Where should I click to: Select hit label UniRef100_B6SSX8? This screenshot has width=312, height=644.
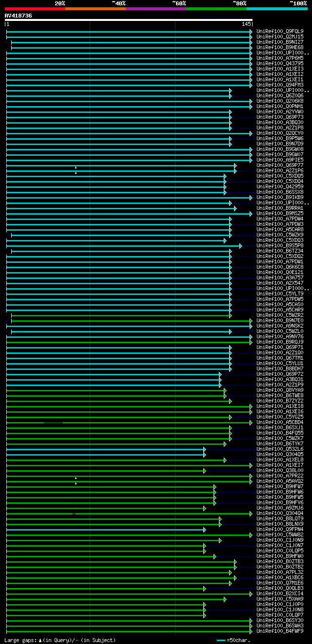pyautogui.click(x=280, y=192)
